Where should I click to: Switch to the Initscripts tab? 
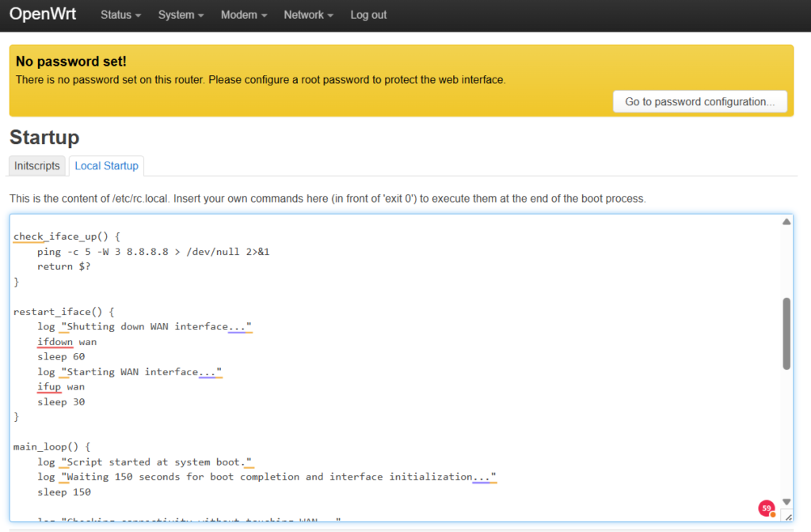(37, 165)
